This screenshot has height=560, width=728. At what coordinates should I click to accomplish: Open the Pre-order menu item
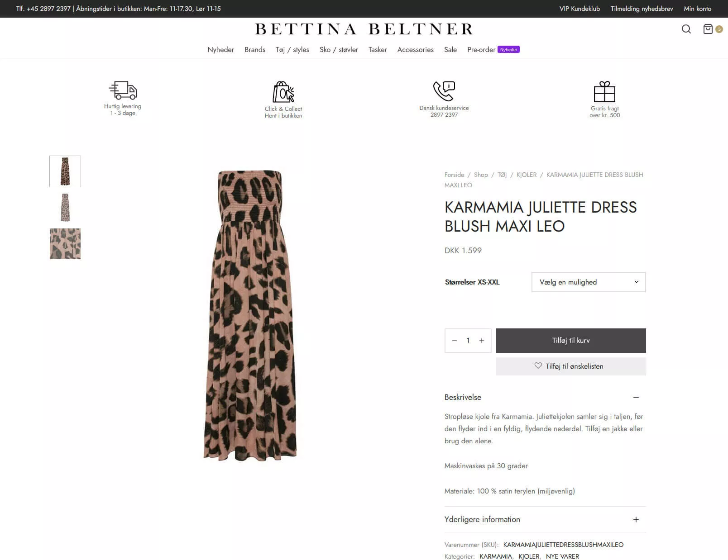pos(481,50)
